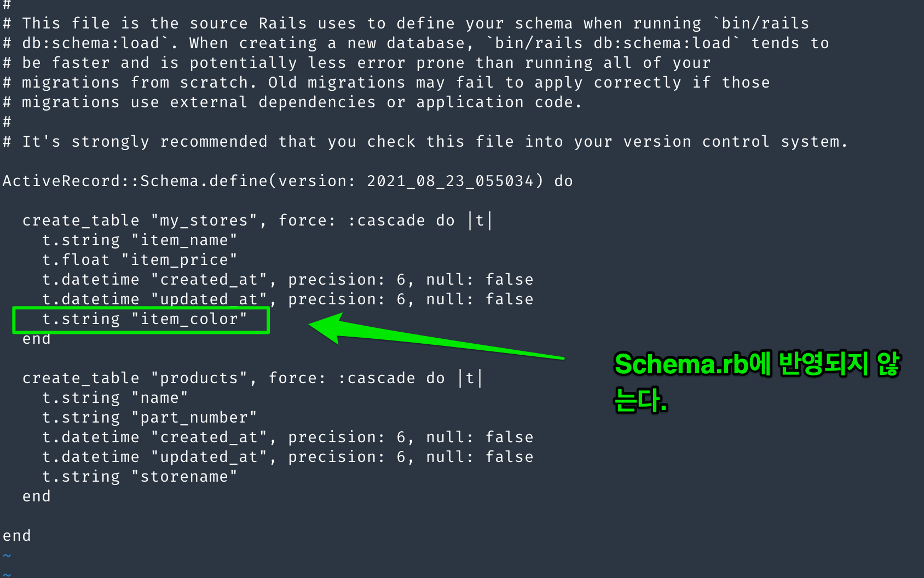Click the "migrations use external dependencies" comment
This screenshot has width=924, height=578.
tap(291, 102)
